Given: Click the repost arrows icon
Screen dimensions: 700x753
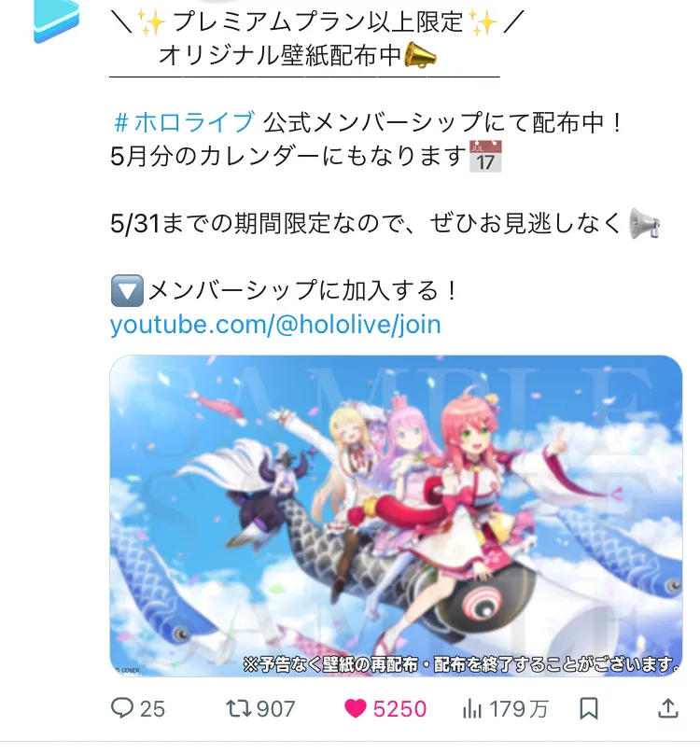Looking at the screenshot, I should click(239, 708).
